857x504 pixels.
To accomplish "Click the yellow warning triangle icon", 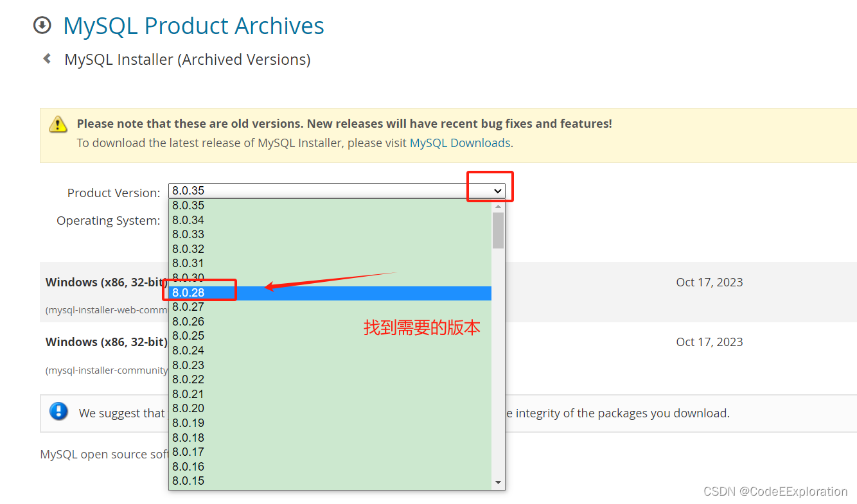I will pos(58,124).
